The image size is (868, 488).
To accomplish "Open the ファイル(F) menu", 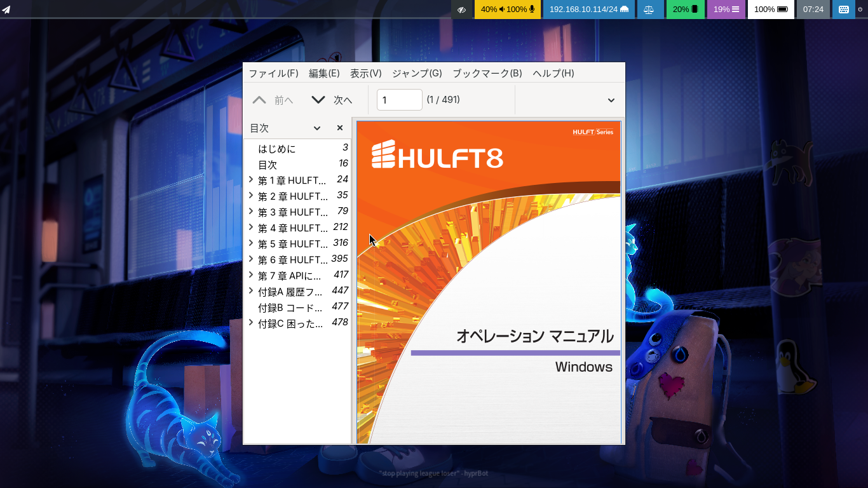I will 273,73.
